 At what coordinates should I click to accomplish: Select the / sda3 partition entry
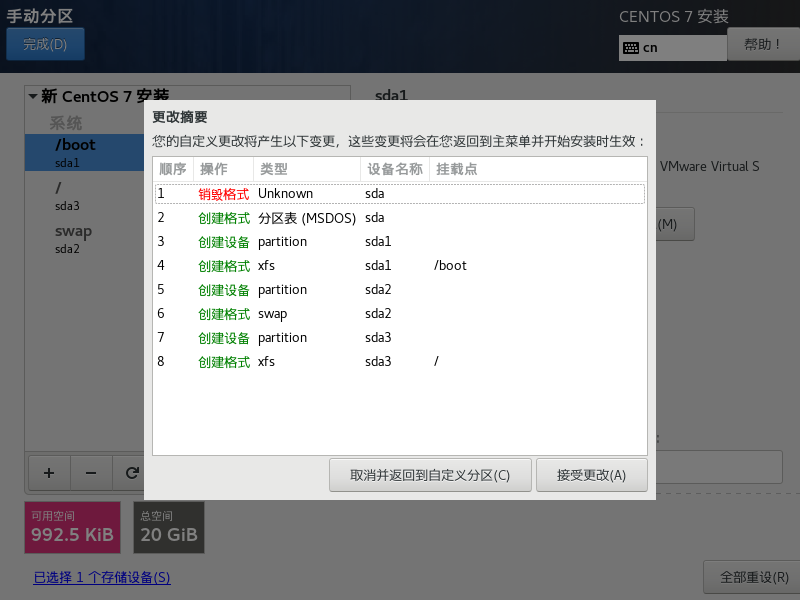click(x=85, y=196)
